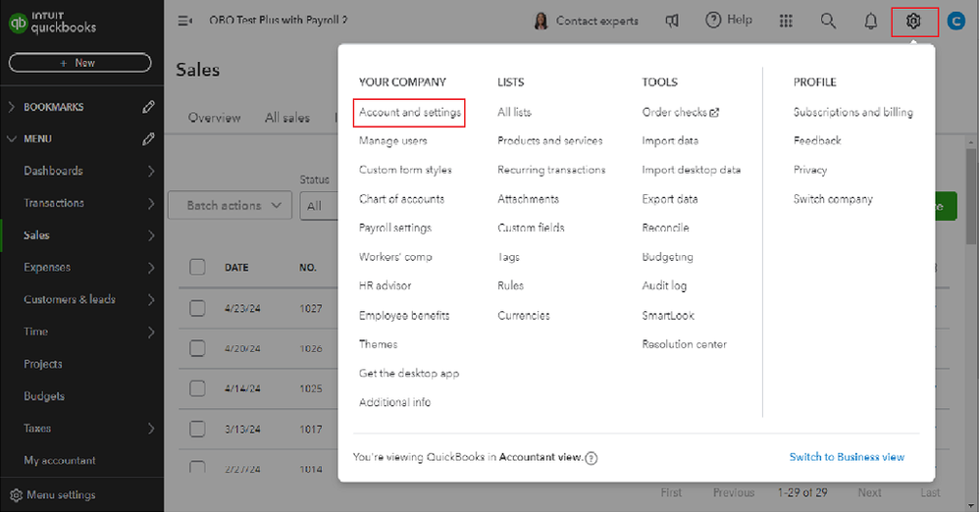Image resolution: width=980 pixels, height=512 pixels.
Task: Open the settings gear icon
Action: [914, 21]
